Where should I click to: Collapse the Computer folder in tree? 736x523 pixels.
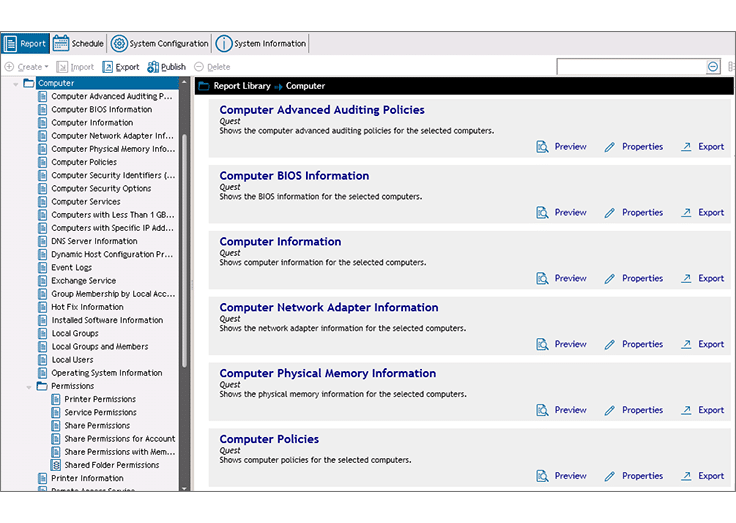click(15, 84)
